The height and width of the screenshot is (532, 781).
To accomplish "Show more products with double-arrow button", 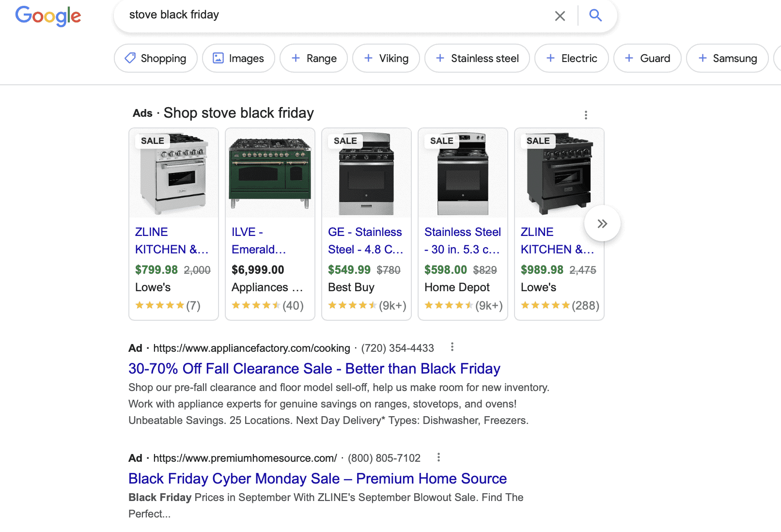I will (602, 223).
